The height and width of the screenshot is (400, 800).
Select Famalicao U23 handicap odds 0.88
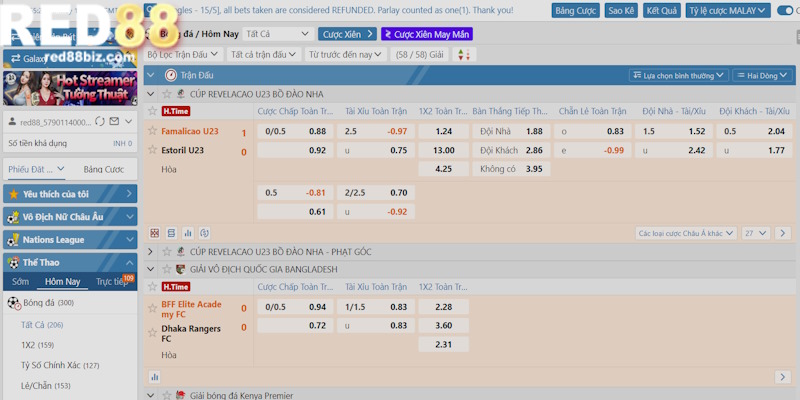(295, 131)
